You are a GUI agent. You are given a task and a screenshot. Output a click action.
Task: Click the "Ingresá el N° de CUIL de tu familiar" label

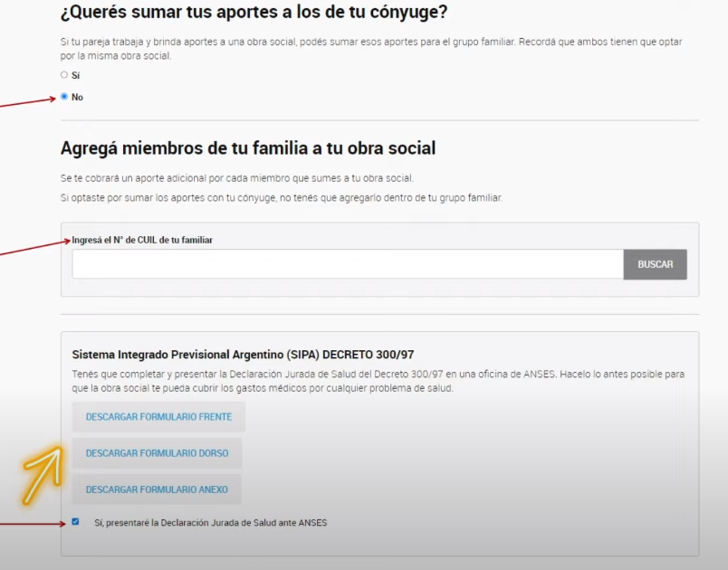click(143, 241)
